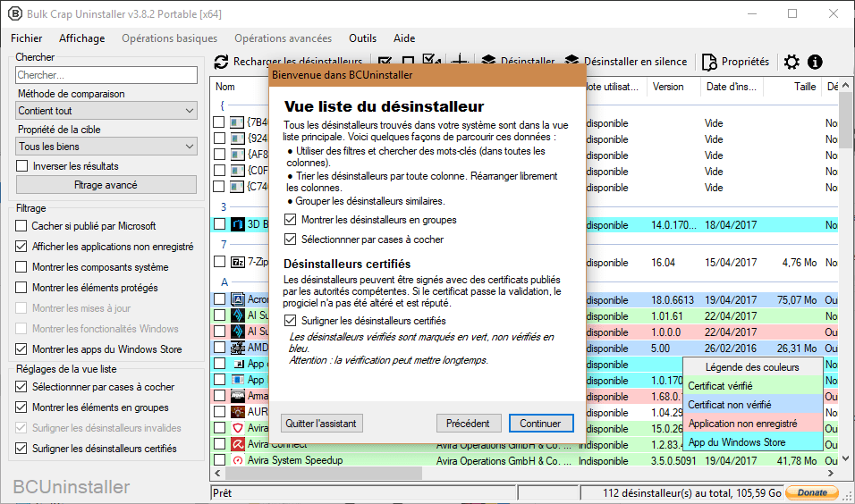
Task: Click the Avira System Speedup icon
Action: pyautogui.click(x=238, y=460)
